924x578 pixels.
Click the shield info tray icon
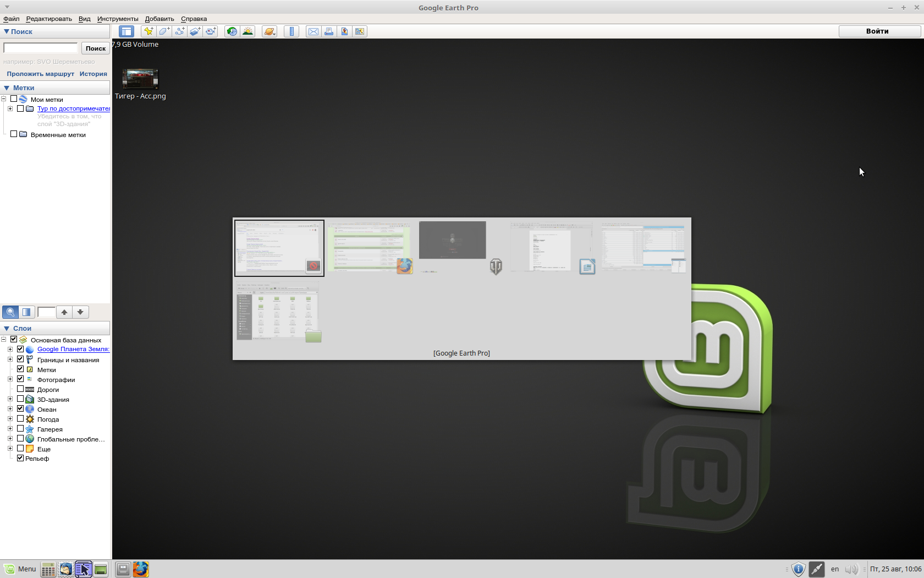[x=799, y=569]
